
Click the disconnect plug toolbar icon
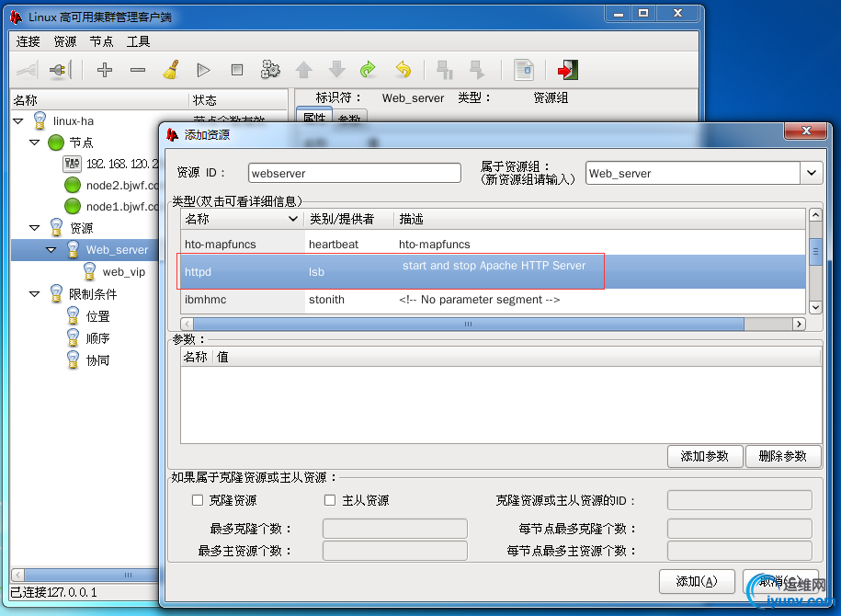coord(60,70)
